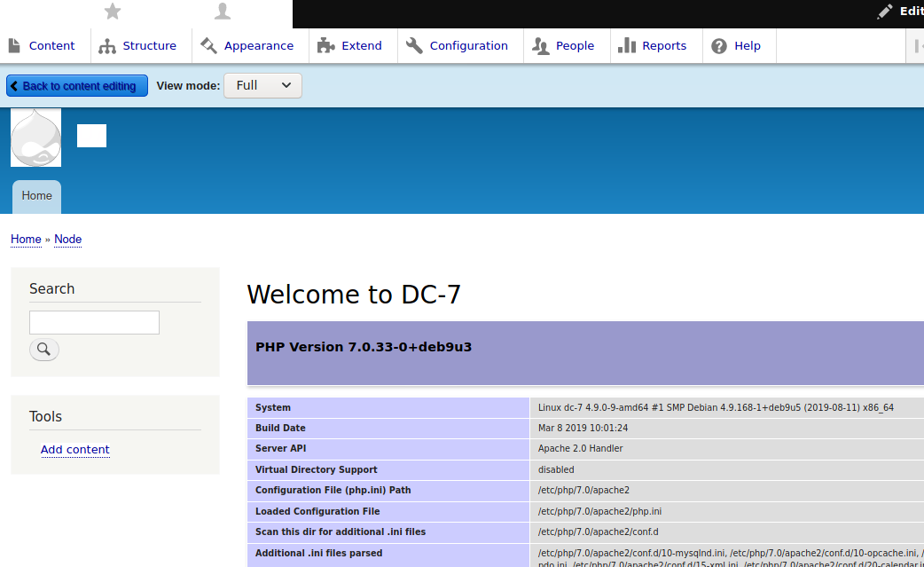This screenshot has width=924, height=567.
Task: Click the Apache 2.0 Handler value
Action: pos(581,448)
